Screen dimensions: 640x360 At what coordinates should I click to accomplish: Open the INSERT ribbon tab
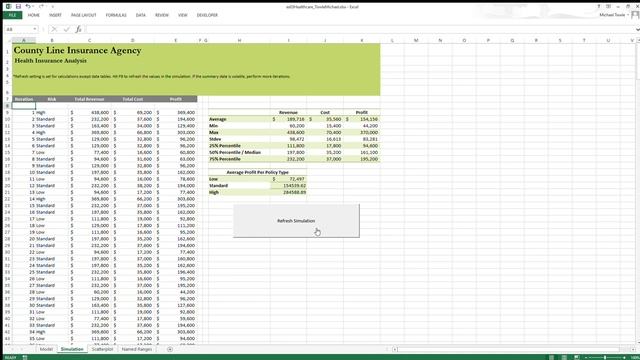pos(55,15)
